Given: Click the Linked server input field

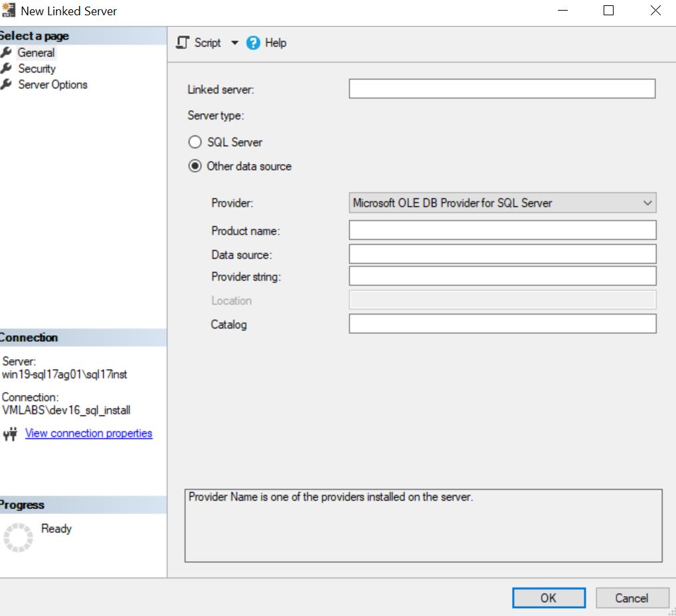Looking at the screenshot, I should click(x=502, y=88).
